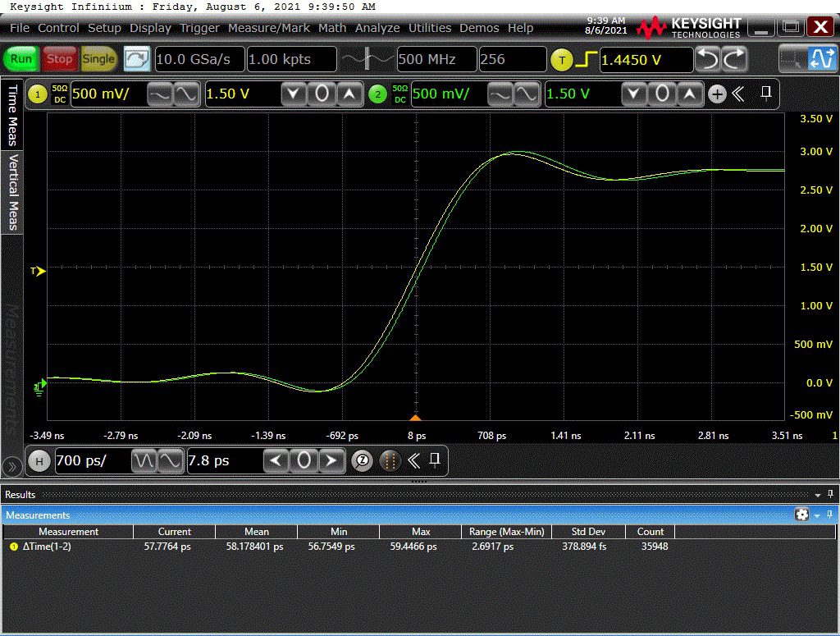Toggle the Single acquisition button
This screenshot has height=636, width=840.
[98, 59]
